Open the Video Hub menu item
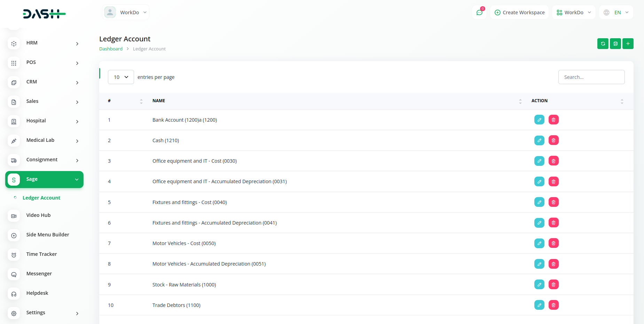 (x=38, y=216)
